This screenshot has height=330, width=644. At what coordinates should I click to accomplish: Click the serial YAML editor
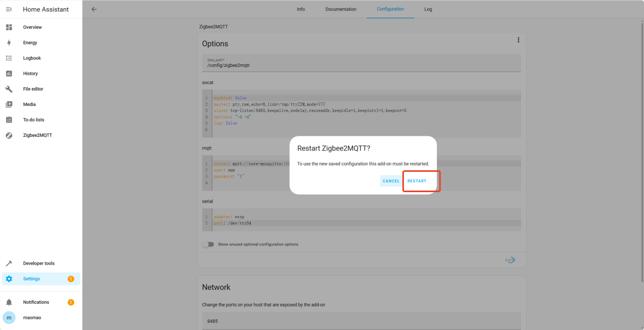(361, 220)
